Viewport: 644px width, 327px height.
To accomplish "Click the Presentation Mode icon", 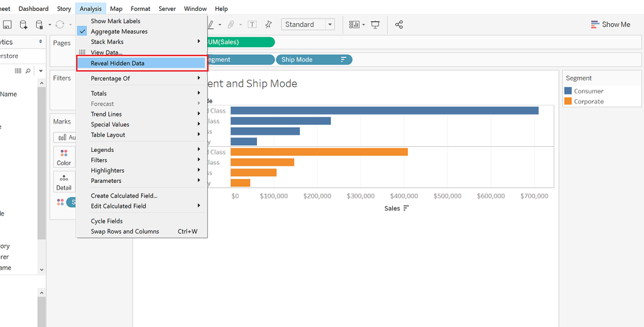I will (x=375, y=24).
